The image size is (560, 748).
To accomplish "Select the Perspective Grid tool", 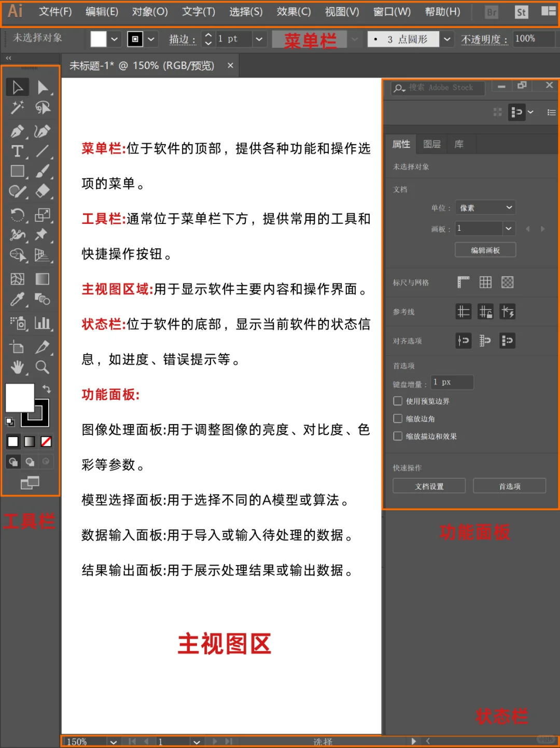I will click(x=43, y=255).
